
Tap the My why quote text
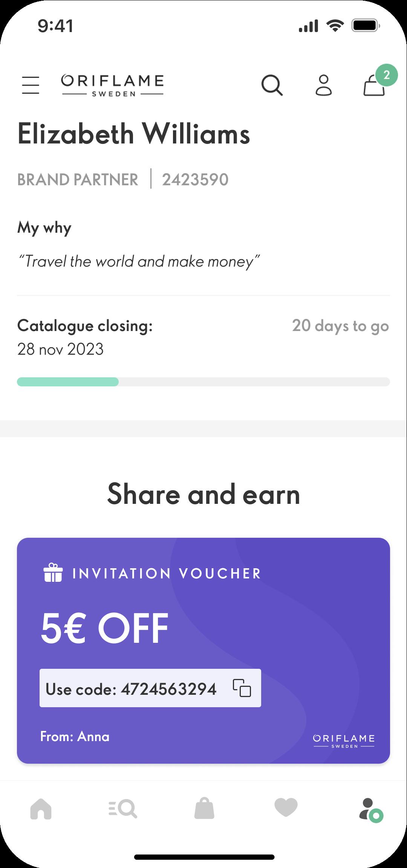click(x=139, y=261)
